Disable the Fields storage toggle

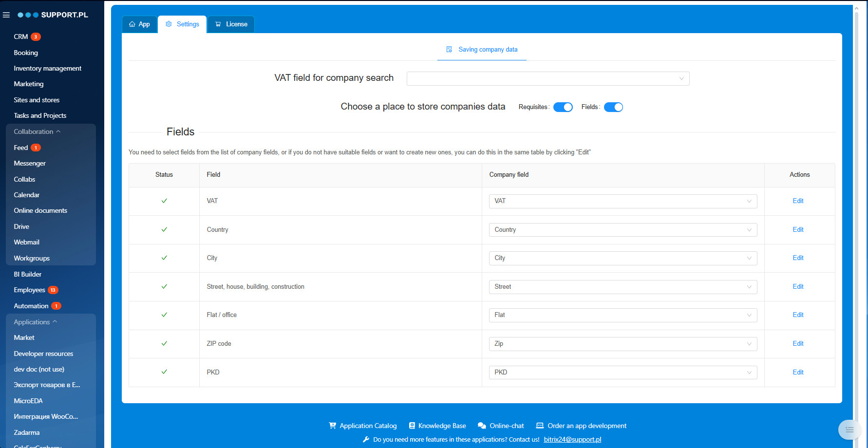point(613,107)
